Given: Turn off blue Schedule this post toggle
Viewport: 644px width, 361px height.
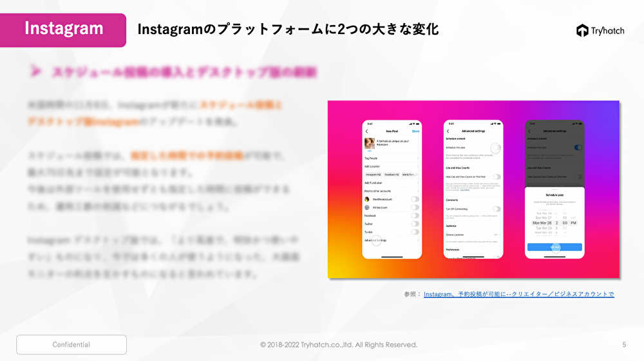Looking at the screenshot, I should (x=578, y=148).
